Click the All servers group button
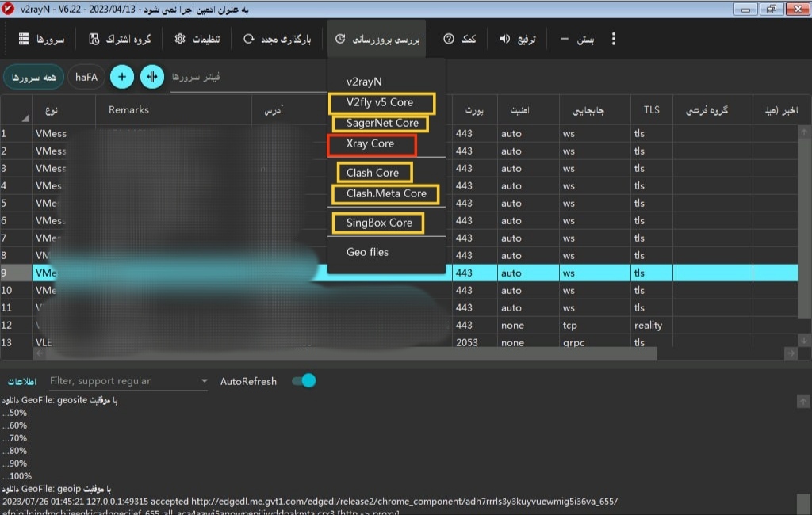The height and width of the screenshot is (515, 812). tap(33, 77)
